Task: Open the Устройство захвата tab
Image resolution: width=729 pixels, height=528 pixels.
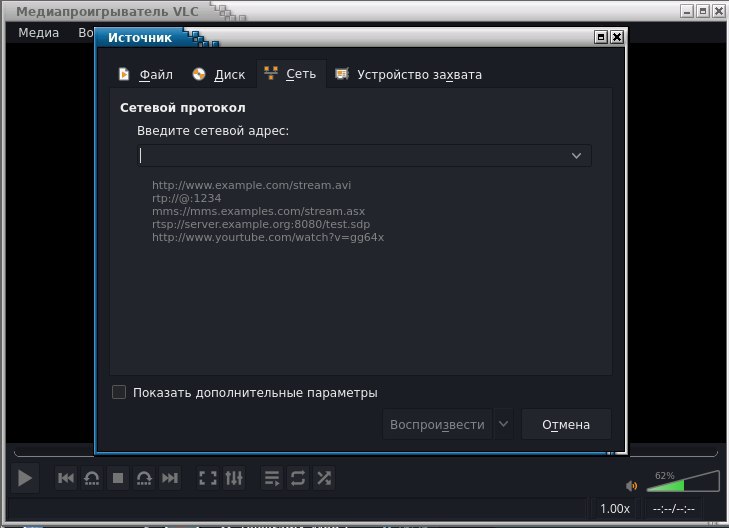Action: (x=409, y=74)
